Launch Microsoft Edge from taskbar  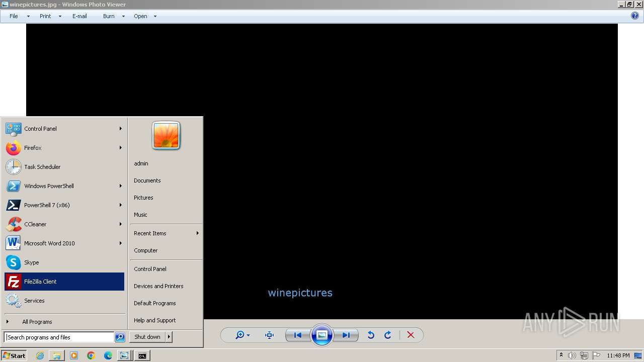pos(108,355)
